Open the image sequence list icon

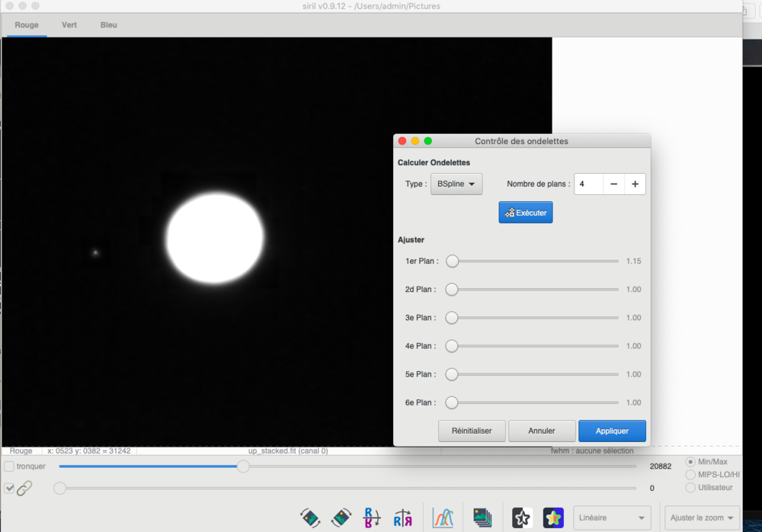484,518
